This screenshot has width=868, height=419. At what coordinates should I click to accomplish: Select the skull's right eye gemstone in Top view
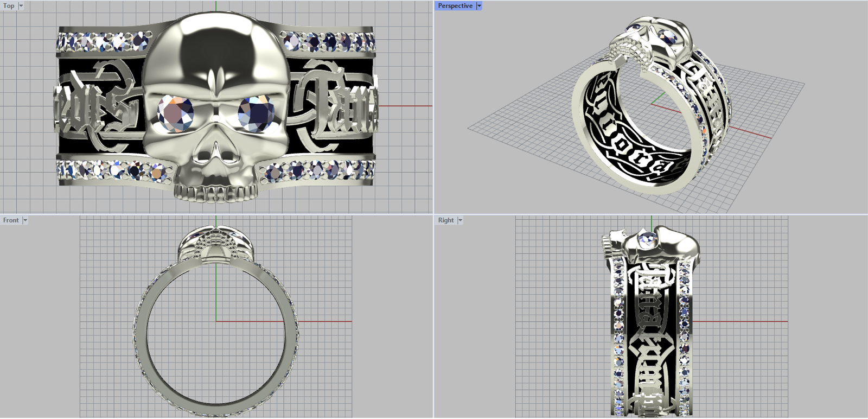pyautogui.click(x=256, y=114)
